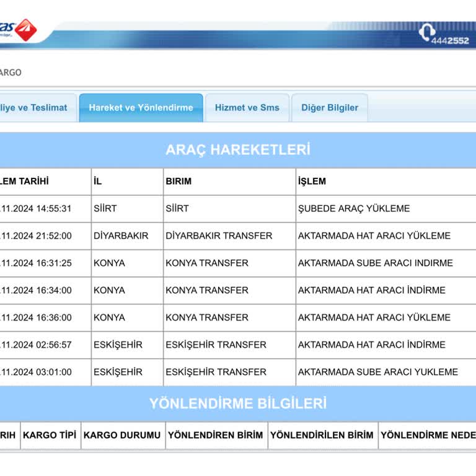Click ESKİŞEHİR TRANSFER in the 02:56:57 row
The height and width of the screenshot is (476, 476).
[229, 345]
